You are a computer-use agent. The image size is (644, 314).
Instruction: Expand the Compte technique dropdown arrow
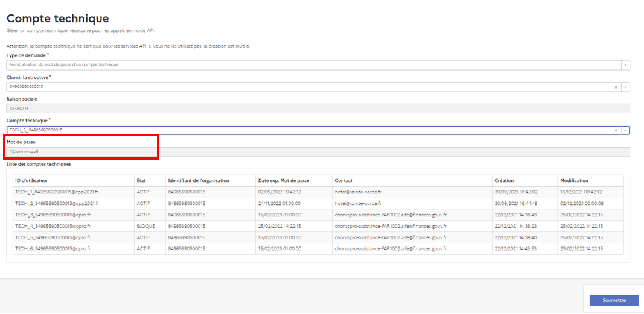[626, 130]
